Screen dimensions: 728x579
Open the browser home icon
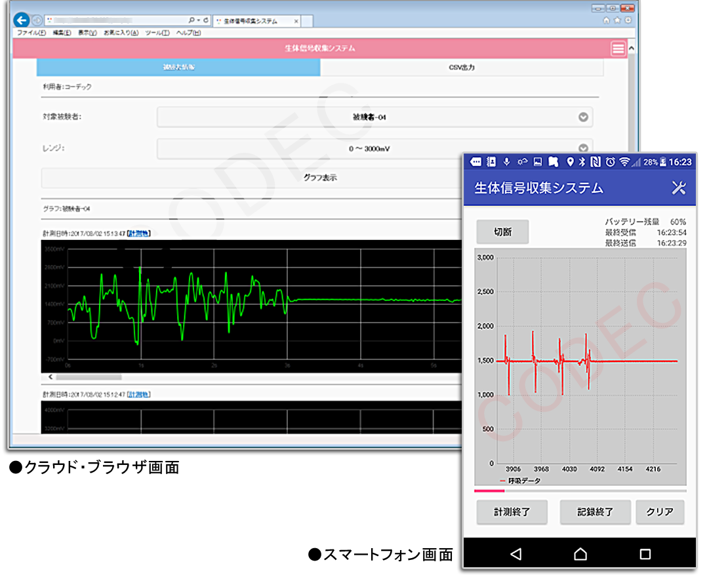click(x=607, y=20)
